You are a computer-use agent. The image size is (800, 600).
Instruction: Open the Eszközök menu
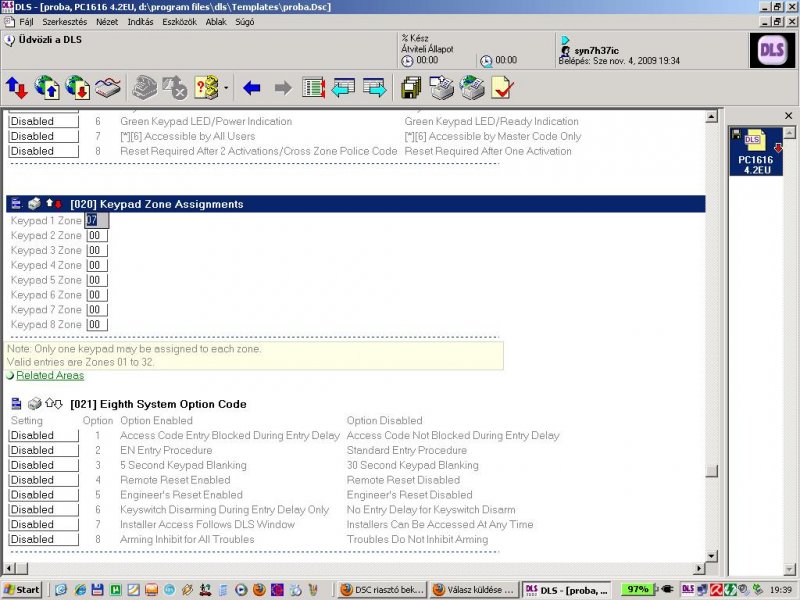pyautogui.click(x=180, y=22)
